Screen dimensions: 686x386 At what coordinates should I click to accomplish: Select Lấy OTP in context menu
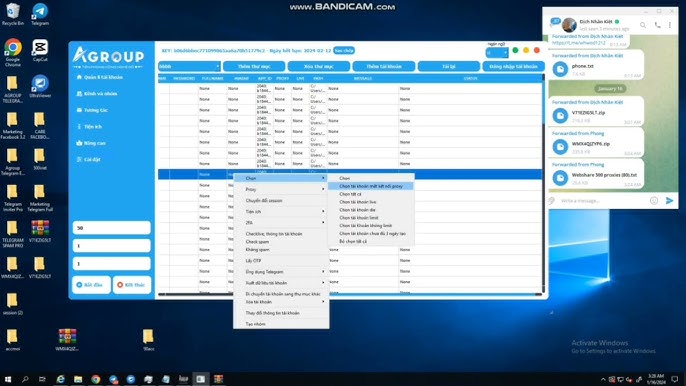pyautogui.click(x=281, y=260)
